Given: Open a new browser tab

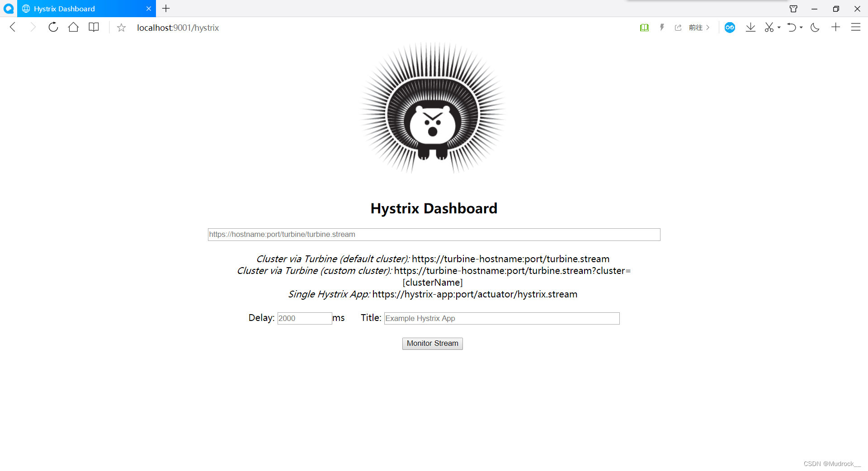Looking at the screenshot, I should point(166,9).
